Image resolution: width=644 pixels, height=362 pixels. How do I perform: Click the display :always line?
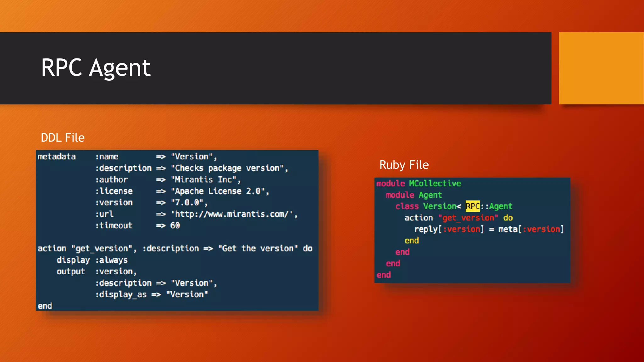[92, 260]
